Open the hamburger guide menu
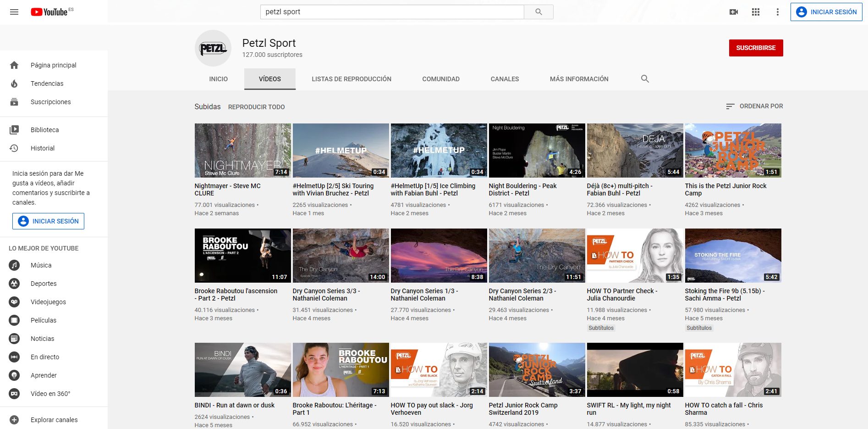This screenshot has width=868, height=429. point(14,12)
